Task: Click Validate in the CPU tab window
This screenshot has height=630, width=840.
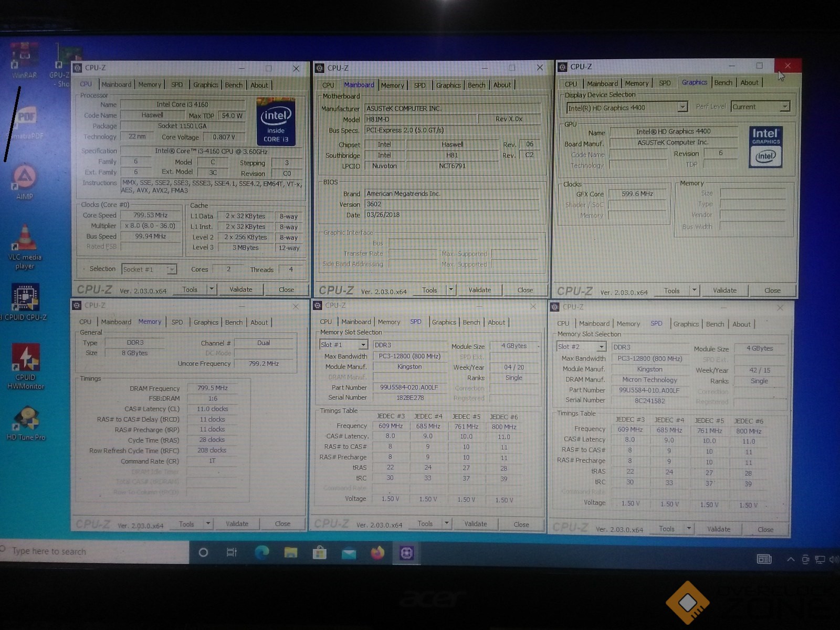Action: tap(240, 289)
